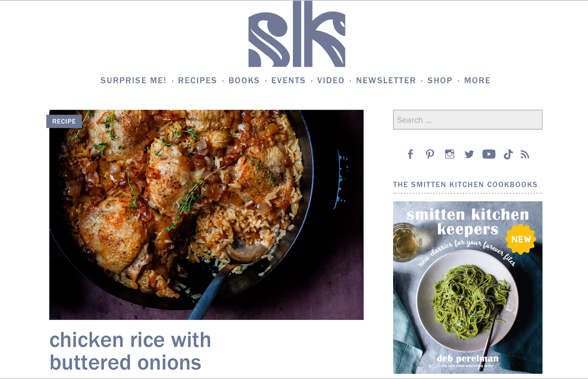Open the Books menu item
588x379 pixels.
click(244, 80)
